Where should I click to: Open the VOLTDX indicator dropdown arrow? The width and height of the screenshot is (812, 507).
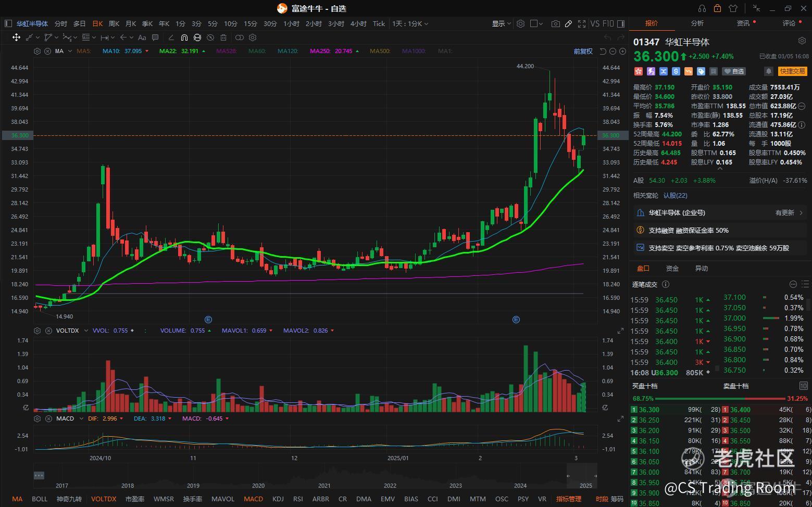85,331
